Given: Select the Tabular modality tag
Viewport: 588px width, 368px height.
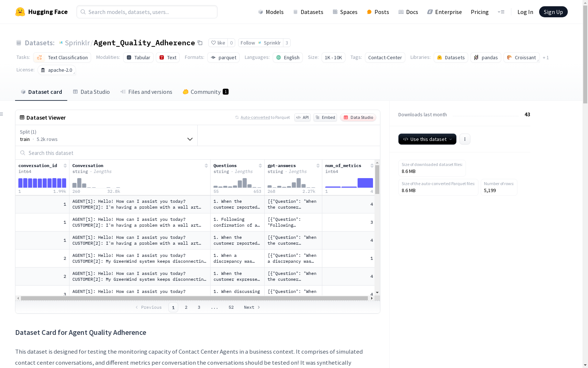Looking at the screenshot, I should point(139,57).
